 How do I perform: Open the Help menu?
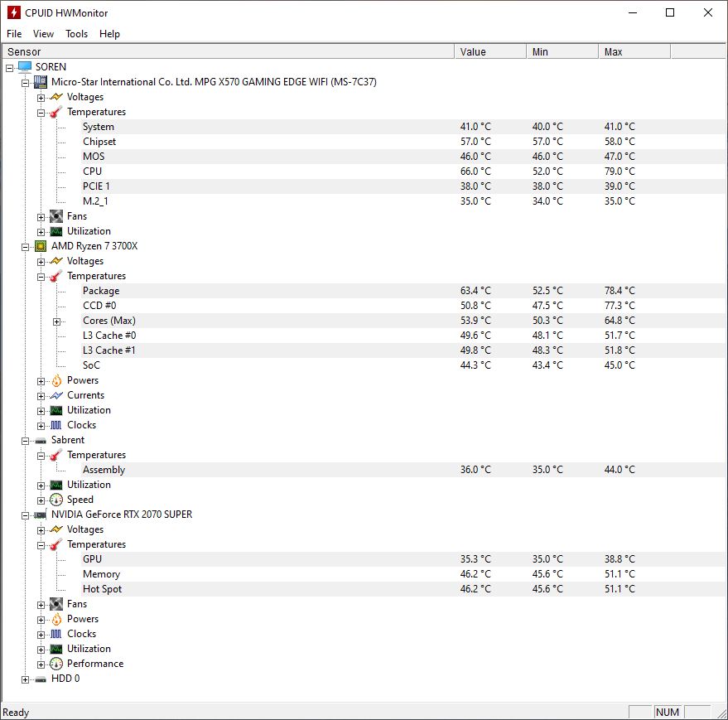109,34
